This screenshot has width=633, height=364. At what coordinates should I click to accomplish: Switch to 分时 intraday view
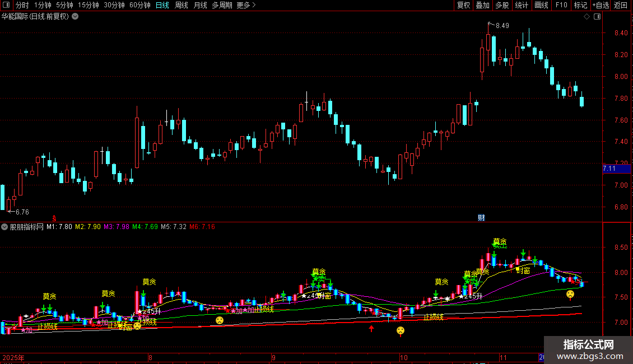click(x=22, y=5)
